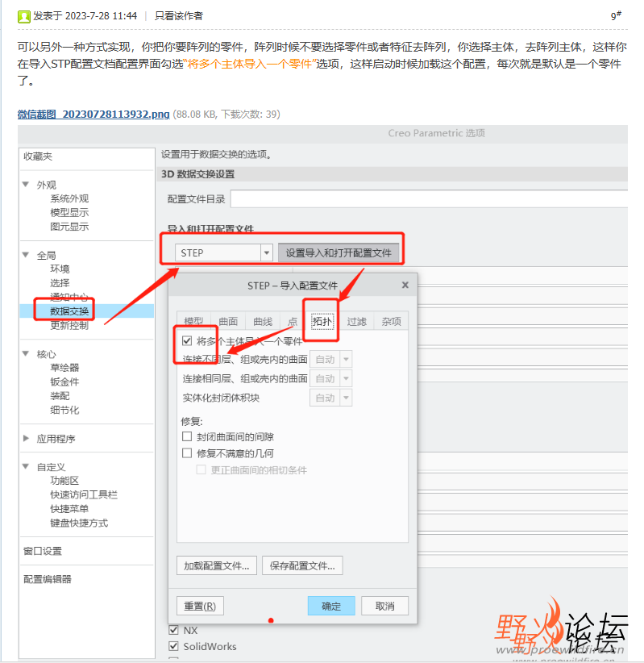Select 图元显示 in the sidebar
The image size is (644, 663).
tap(69, 227)
